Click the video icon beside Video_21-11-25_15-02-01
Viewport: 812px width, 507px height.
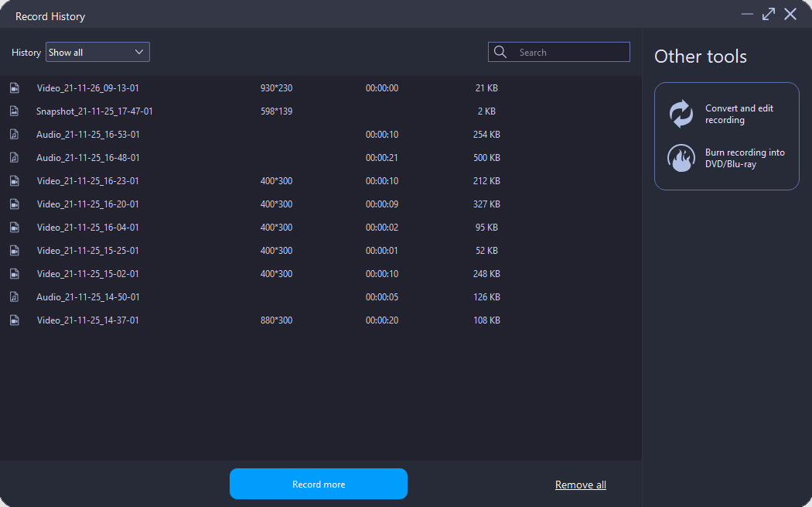click(15, 274)
